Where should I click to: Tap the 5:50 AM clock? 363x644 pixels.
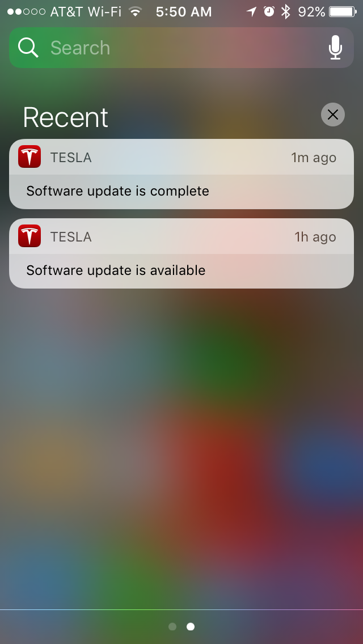pos(184,11)
